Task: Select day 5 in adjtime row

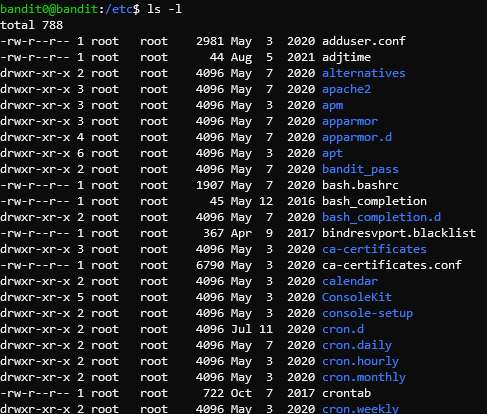Action: click(269, 57)
